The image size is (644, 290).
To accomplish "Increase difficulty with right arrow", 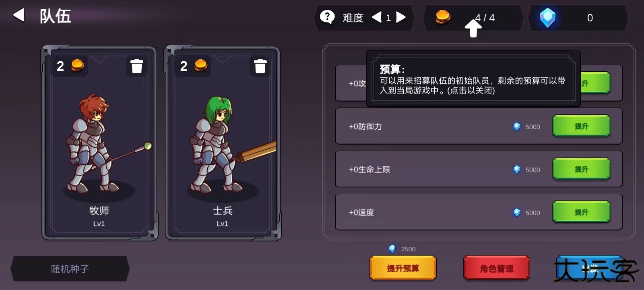I will [401, 17].
